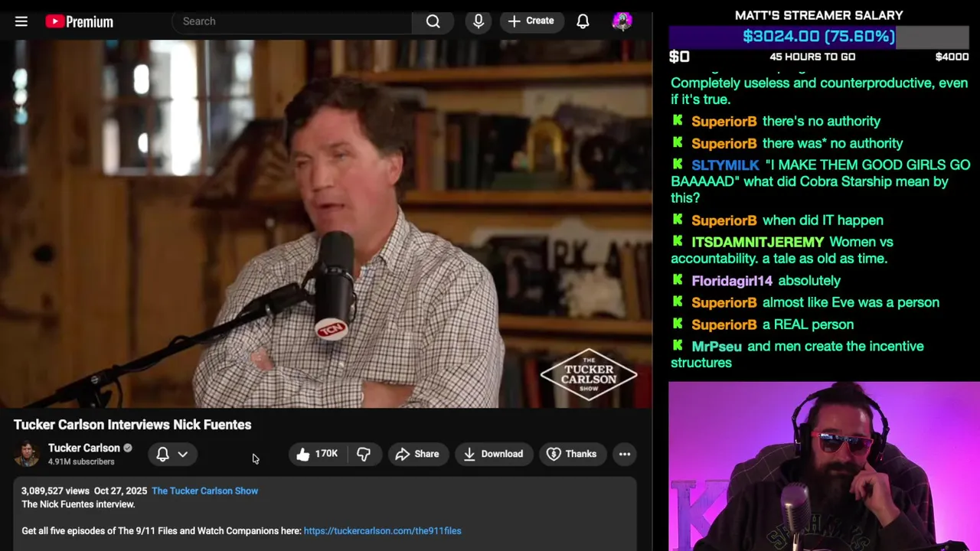Dislike the video with thumbs down
This screenshot has height=551, width=980.
pos(364,454)
